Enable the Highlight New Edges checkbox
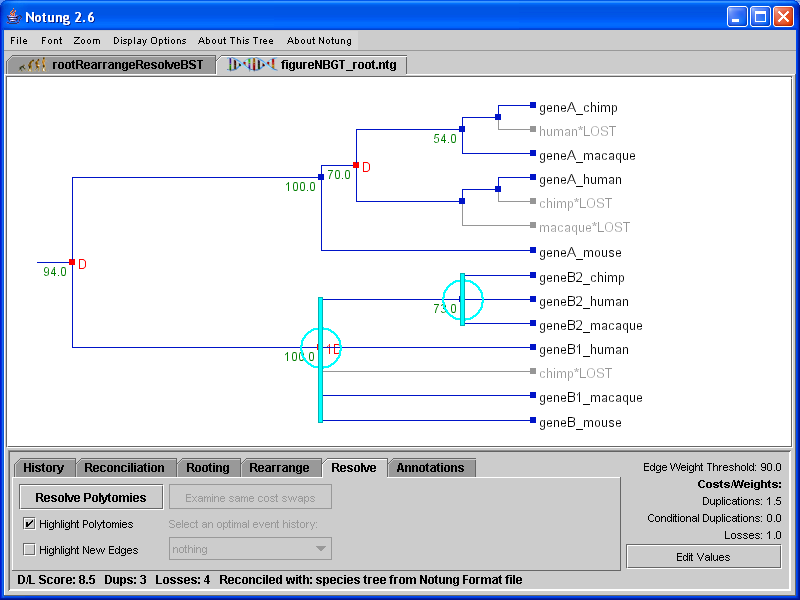This screenshot has height=600, width=800. click(29, 549)
